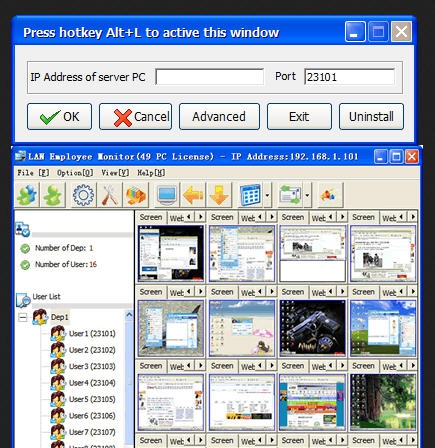Open the Help menu

point(151,173)
